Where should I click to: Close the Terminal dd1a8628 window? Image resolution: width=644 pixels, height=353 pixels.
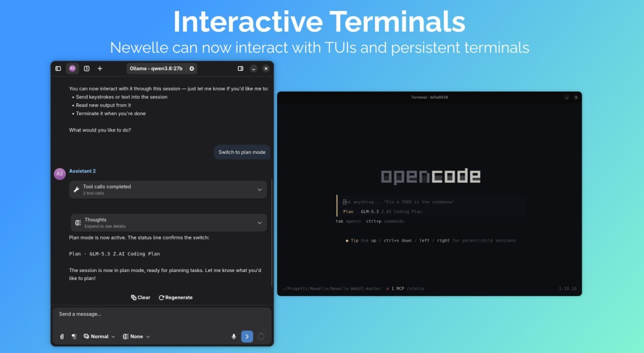click(x=576, y=97)
